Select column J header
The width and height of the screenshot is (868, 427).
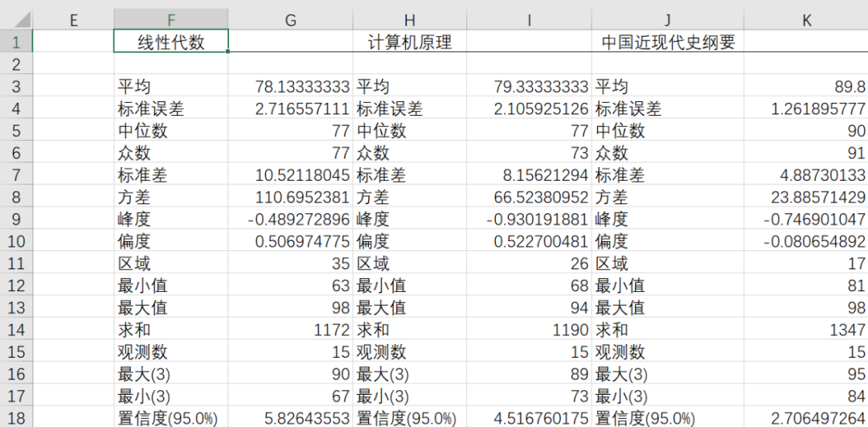(x=668, y=19)
